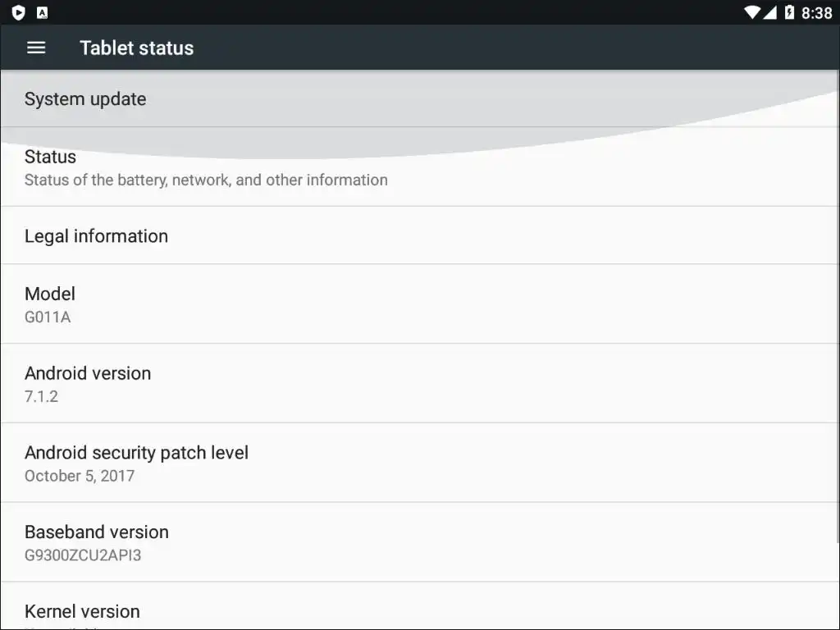Viewport: 840px width, 630px height.
Task: Click the Tablet status title
Action: 137,48
